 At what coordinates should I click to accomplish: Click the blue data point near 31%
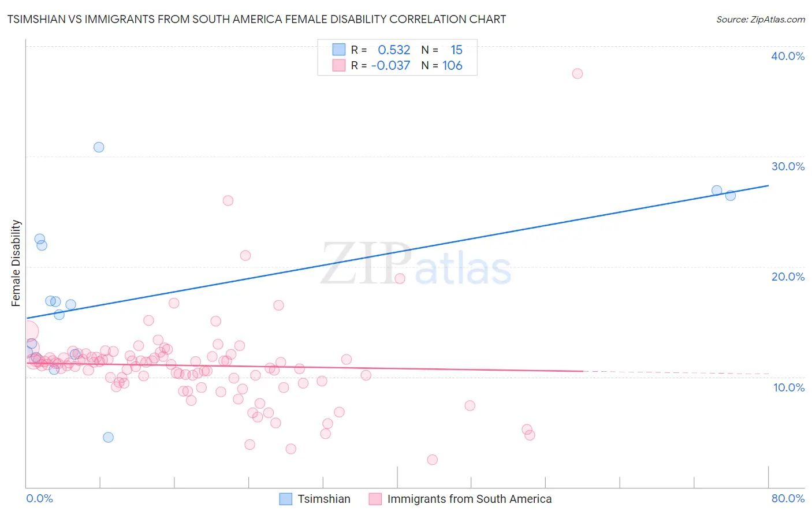point(99,147)
